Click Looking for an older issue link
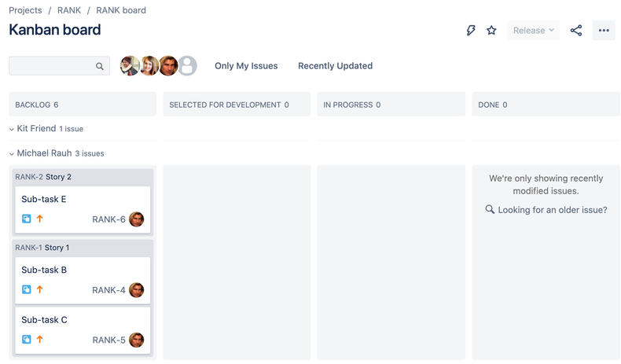621x364 pixels. point(553,210)
